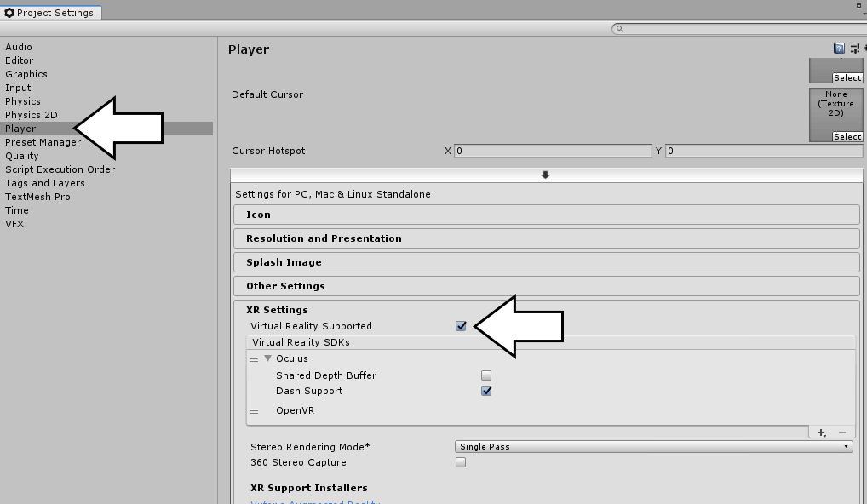Expand the Icon section

pos(546,215)
